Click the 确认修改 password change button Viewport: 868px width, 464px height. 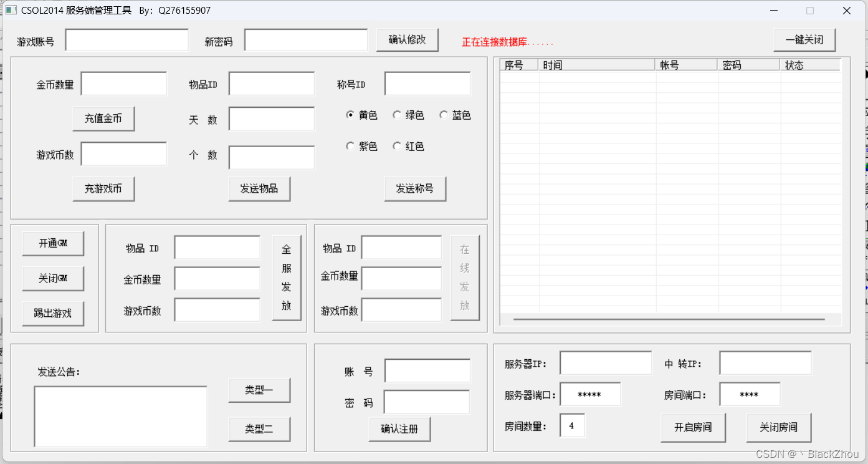pyautogui.click(x=407, y=39)
